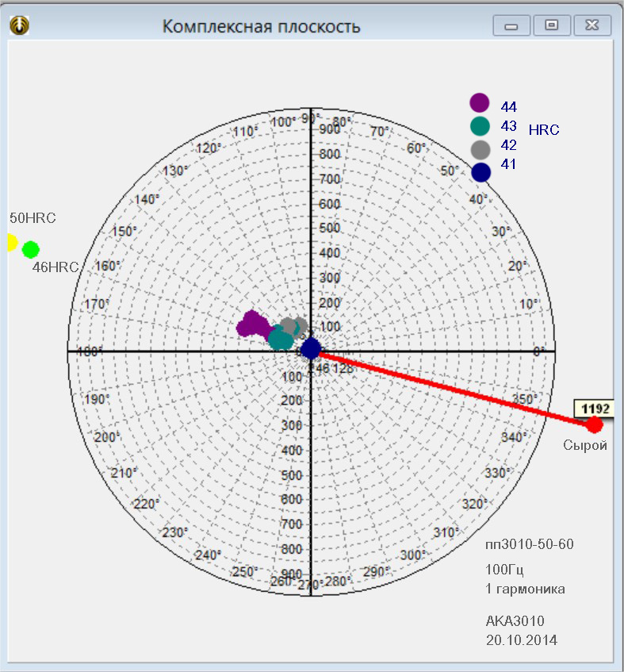Click the 50HRC label
Screen dimensions: 624x672
click(33, 217)
